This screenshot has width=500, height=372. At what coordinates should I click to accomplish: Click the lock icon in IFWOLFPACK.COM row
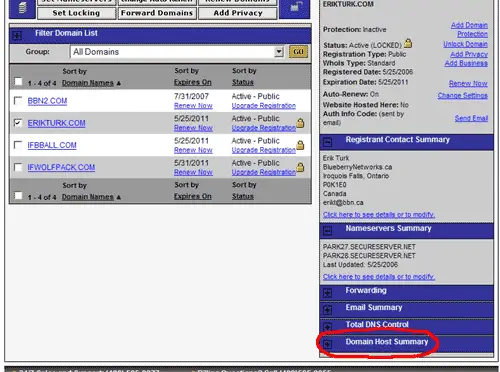300,167
